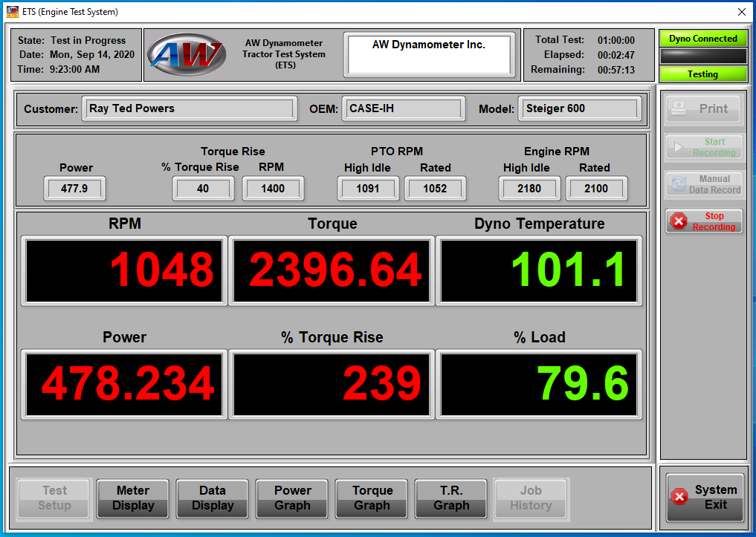Click the Engine RPM Rated value box
Screen dimensions: 756x537
[595, 189]
